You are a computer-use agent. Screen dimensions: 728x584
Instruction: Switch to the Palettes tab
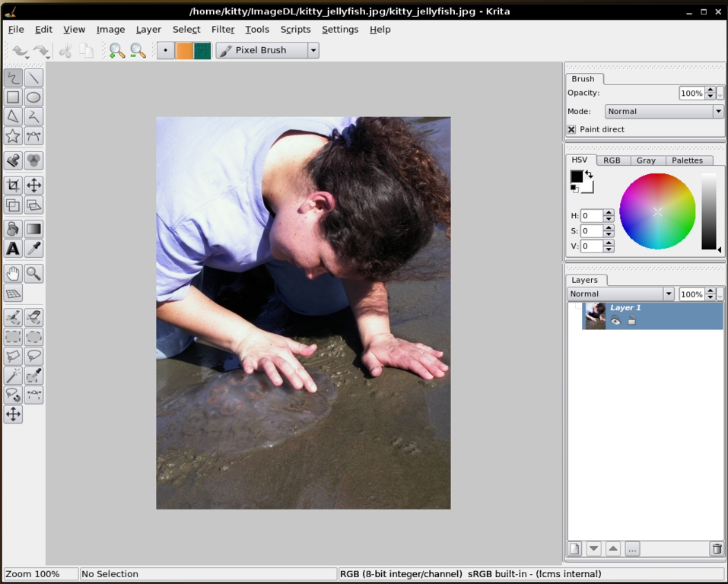pos(687,160)
